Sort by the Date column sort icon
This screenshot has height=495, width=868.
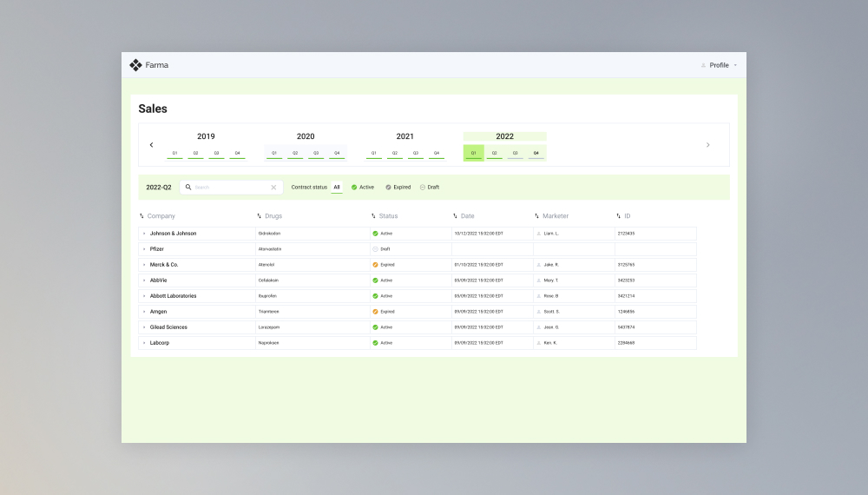click(x=455, y=216)
